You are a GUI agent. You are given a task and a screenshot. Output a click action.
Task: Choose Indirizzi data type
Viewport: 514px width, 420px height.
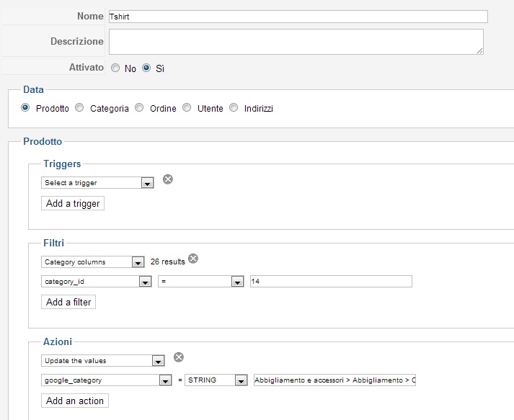(x=234, y=107)
